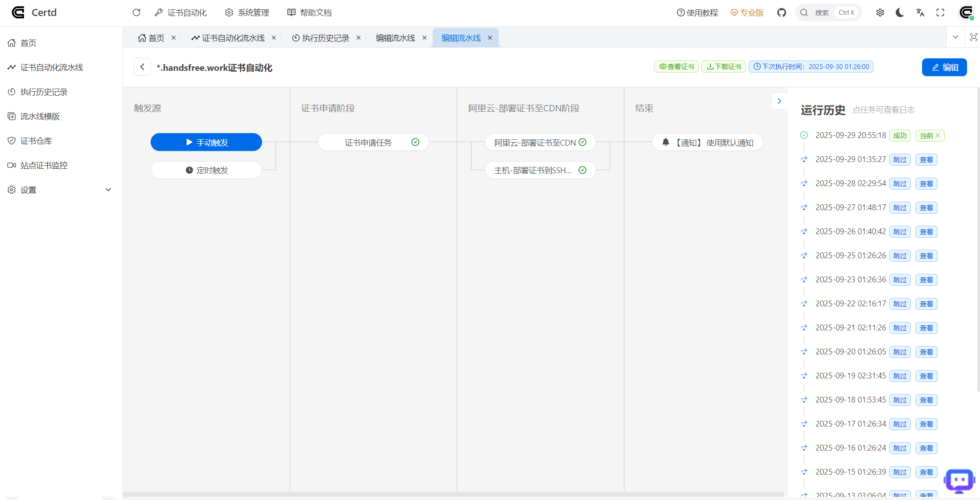The height and width of the screenshot is (500, 980).
Task: Collapse the 运行历史 panel arrow
Action: point(779,101)
